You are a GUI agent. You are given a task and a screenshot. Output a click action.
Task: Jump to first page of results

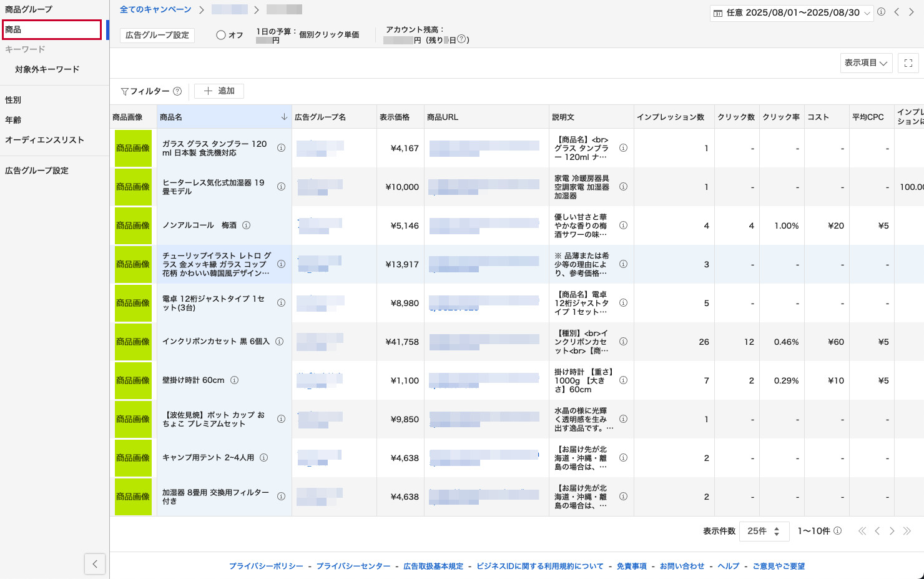[862, 531]
